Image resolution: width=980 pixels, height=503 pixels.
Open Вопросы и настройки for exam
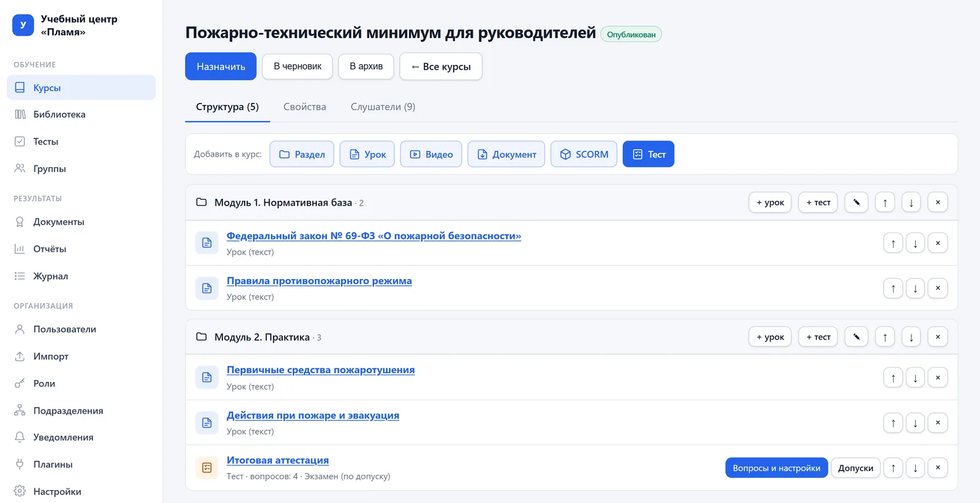tap(777, 468)
